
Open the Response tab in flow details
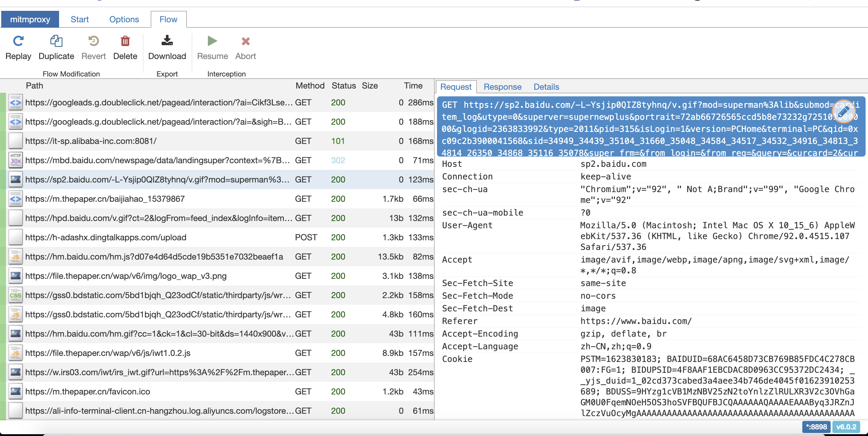[502, 87]
